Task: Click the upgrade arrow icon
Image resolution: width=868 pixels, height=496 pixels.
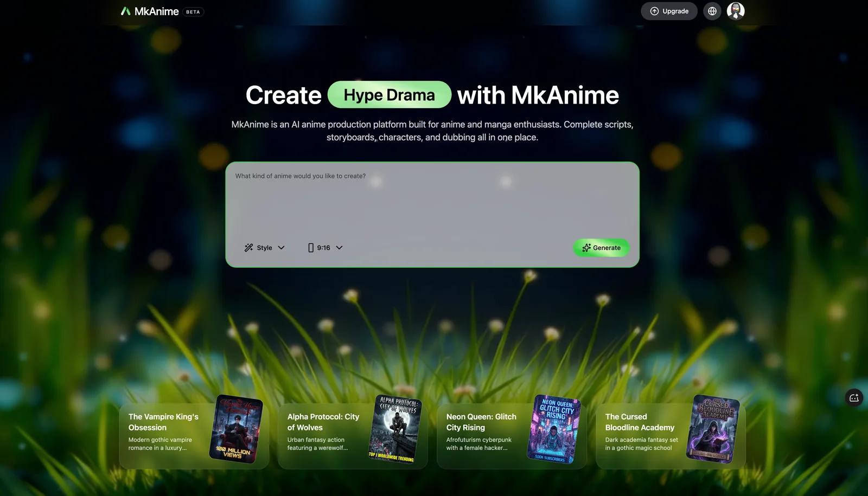Action: 654,11
